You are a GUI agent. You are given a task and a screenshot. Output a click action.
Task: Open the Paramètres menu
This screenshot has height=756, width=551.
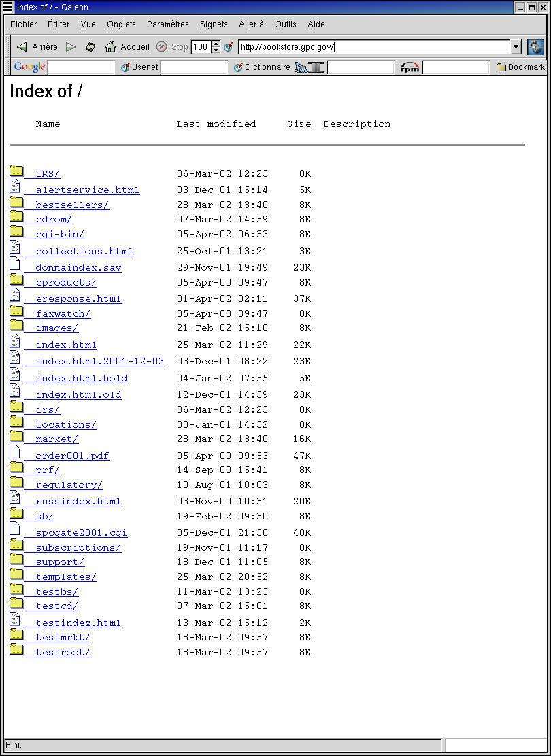(168, 24)
